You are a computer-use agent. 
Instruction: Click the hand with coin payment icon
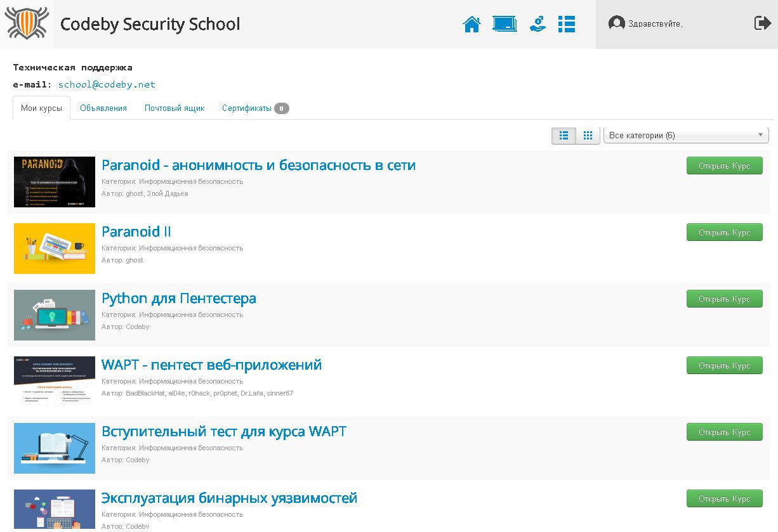(x=537, y=24)
